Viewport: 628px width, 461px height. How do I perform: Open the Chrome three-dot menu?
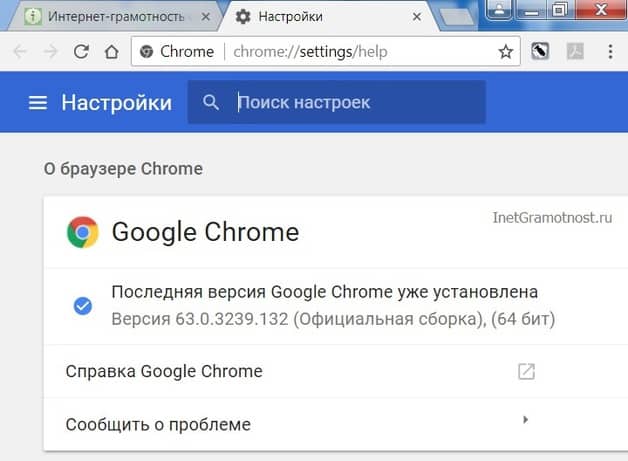point(610,52)
